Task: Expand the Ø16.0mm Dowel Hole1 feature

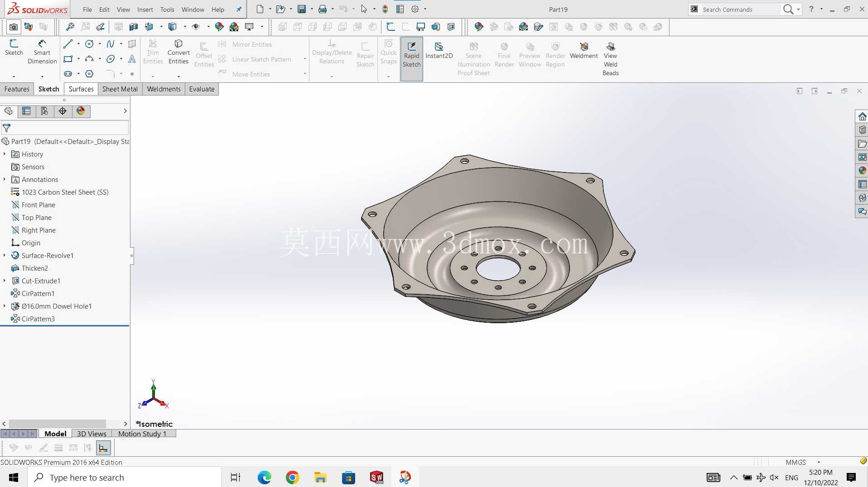Action: (5, 306)
